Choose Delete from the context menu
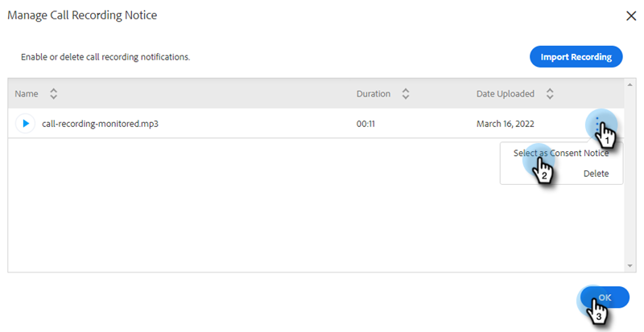Viewport: 644px width, 332px height. click(x=596, y=174)
